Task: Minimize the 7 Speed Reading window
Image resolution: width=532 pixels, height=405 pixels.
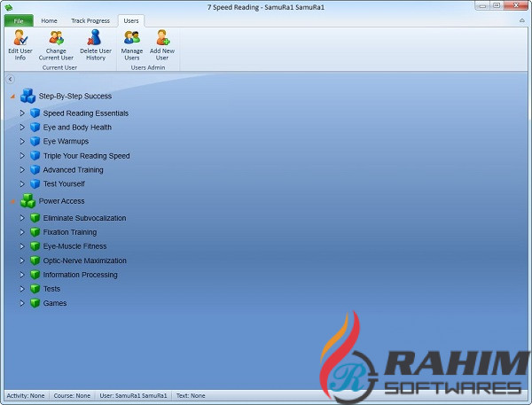Action: [x=482, y=6]
